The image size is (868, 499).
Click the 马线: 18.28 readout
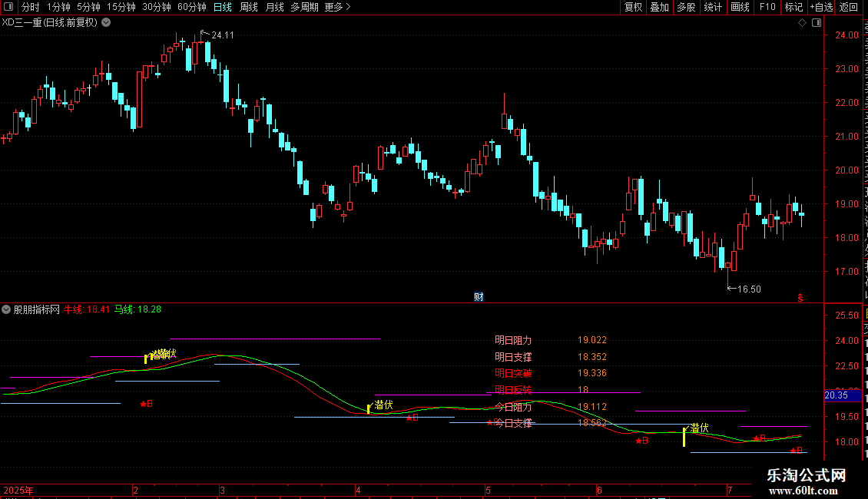pyautogui.click(x=137, y=310)
